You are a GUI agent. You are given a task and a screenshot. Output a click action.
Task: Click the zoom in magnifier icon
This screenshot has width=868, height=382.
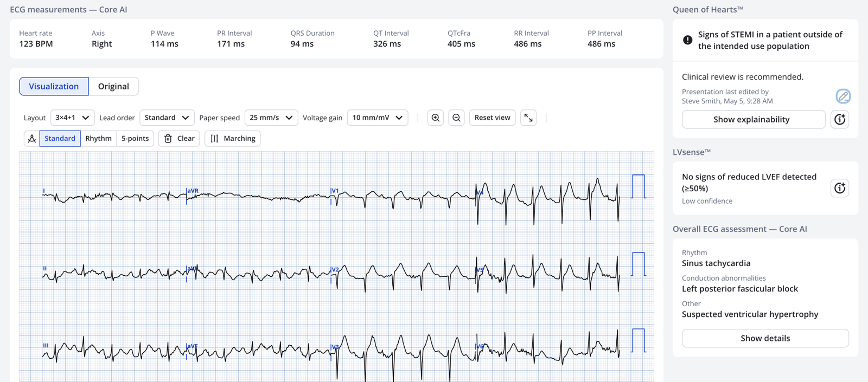coord(436,118)
